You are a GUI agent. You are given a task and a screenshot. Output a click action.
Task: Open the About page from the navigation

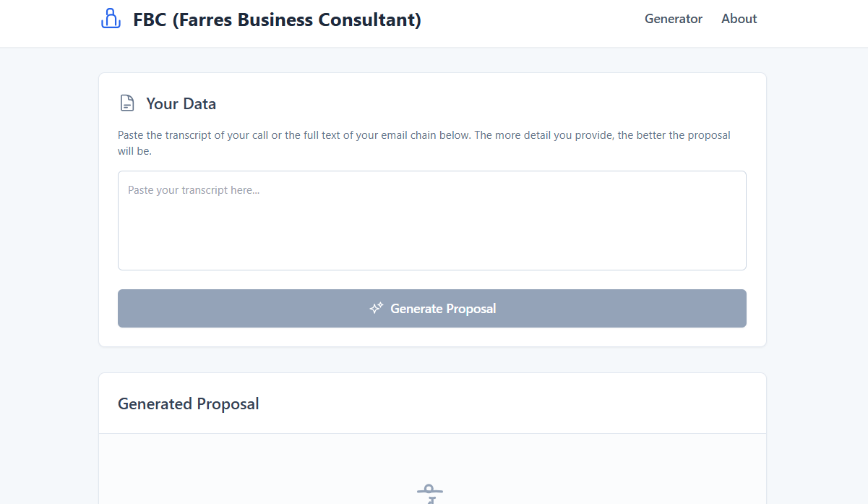[x=739, y=19]
